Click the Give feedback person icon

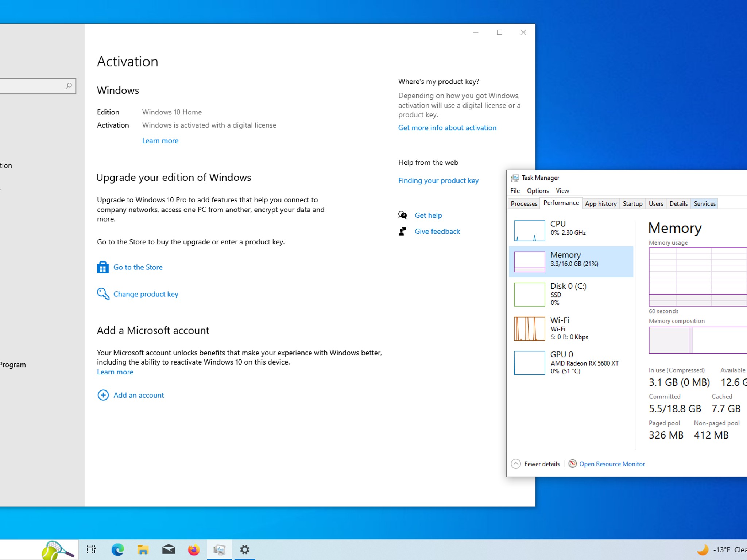click(x=402, y=231)
